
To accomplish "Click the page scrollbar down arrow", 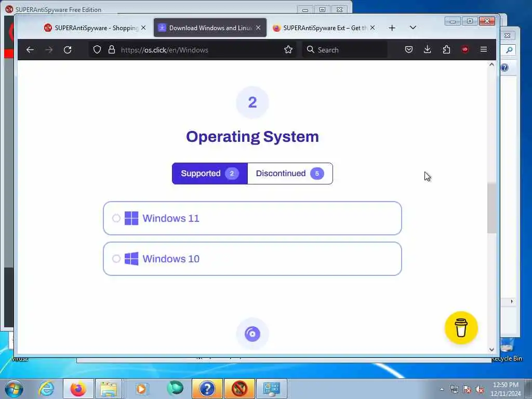I will [x=491, y=350].
